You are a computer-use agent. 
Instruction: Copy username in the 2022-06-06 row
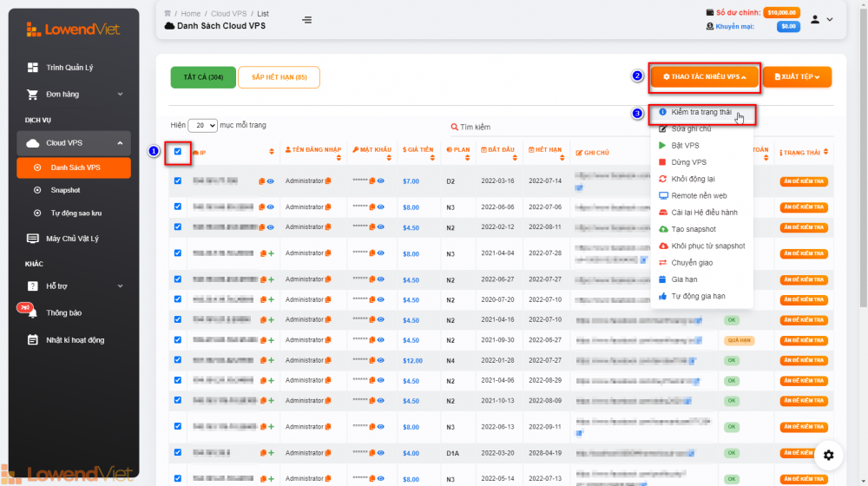coord(328,207)
